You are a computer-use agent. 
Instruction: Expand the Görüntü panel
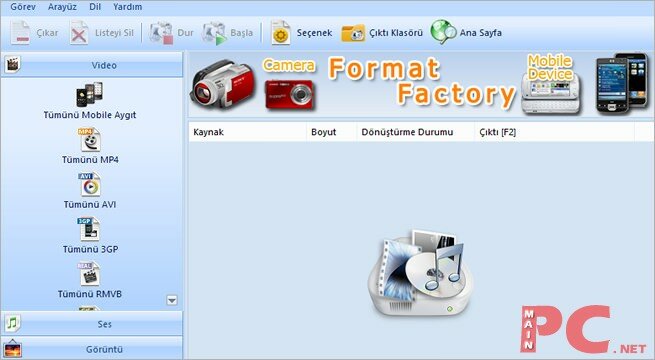[x=92, y=349]
